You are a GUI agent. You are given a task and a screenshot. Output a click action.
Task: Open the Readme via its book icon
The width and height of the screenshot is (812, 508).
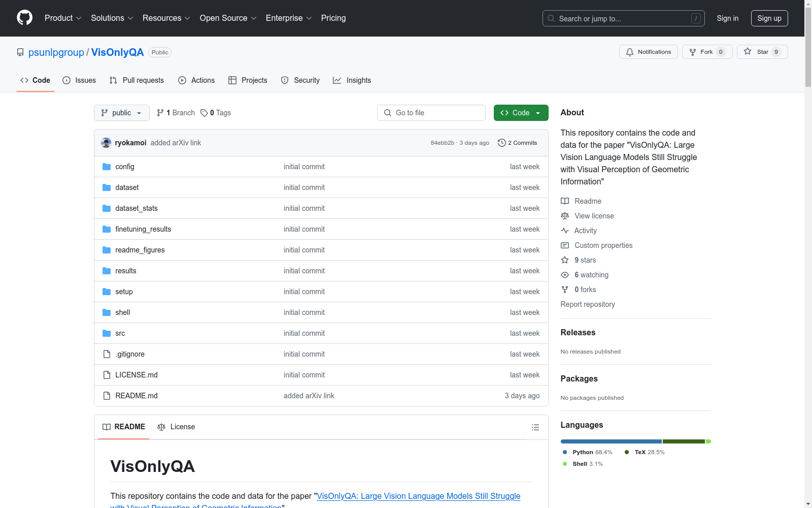click(565, 201)
